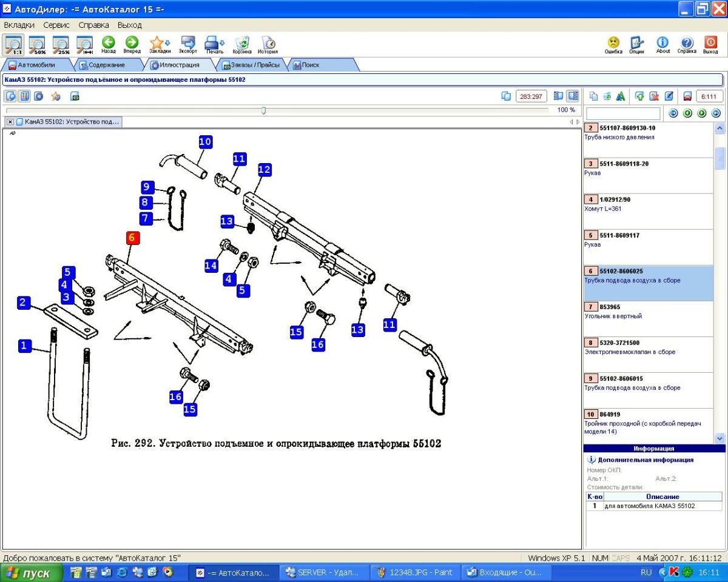This screenshot has width=728, height=582.
Task: Toggle the right-side parts list panel layout
Action: click(573, 96)
